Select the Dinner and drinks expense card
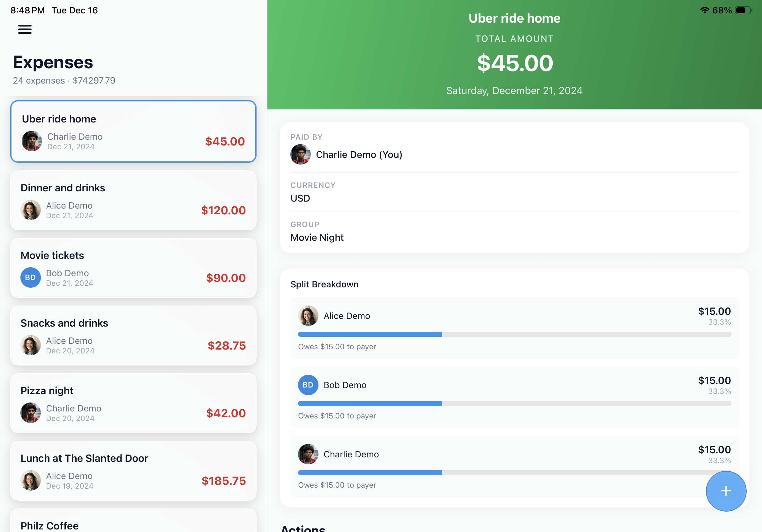 133,200
